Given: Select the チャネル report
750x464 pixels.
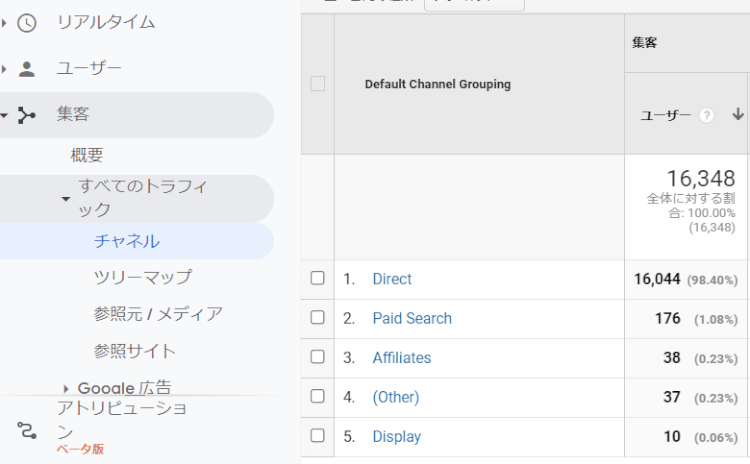Looking at the screenshot, I should click(127, 241).
